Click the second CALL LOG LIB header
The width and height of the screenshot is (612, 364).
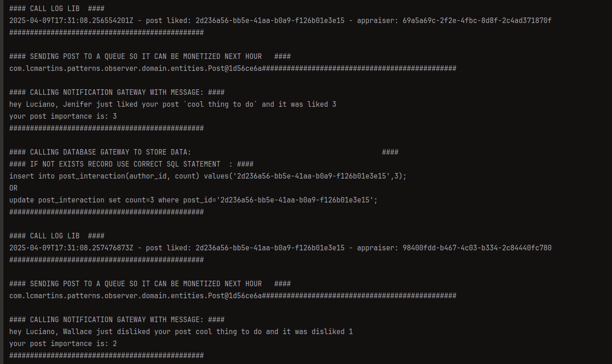[x=57, y=236]
